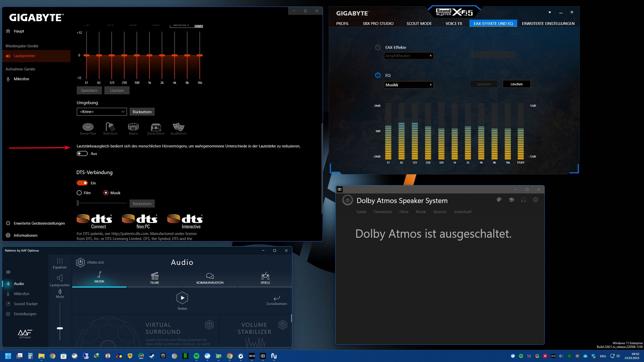The image size is (644, 362).
Task: Disable the DTS-Verbindung toggle
Action: coord(82,183)
